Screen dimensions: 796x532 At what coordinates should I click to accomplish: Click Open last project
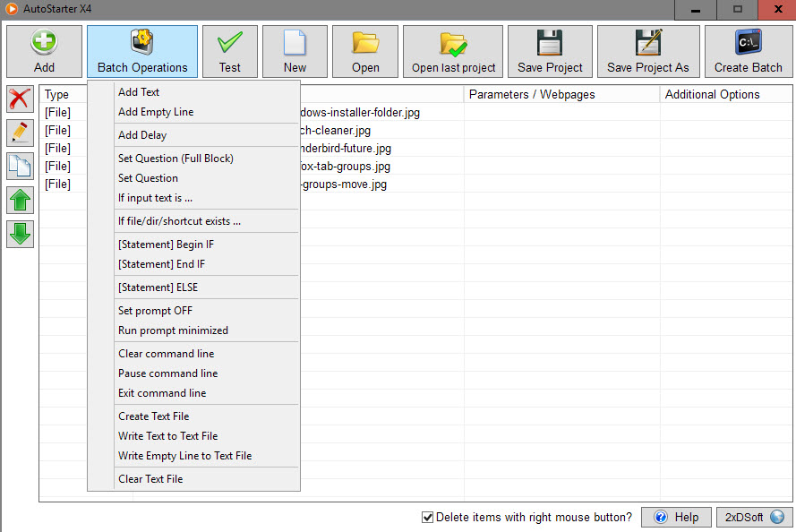pos(453,52)
